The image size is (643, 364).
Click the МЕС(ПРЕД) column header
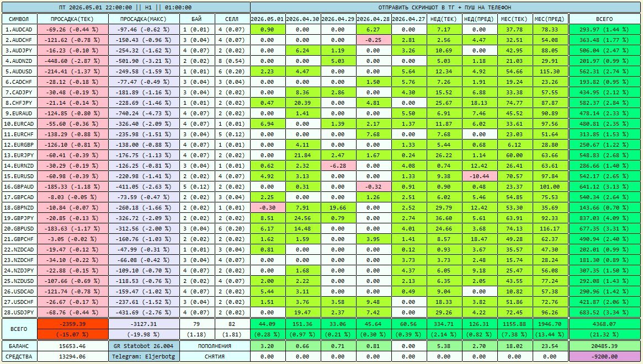[550, 19]
